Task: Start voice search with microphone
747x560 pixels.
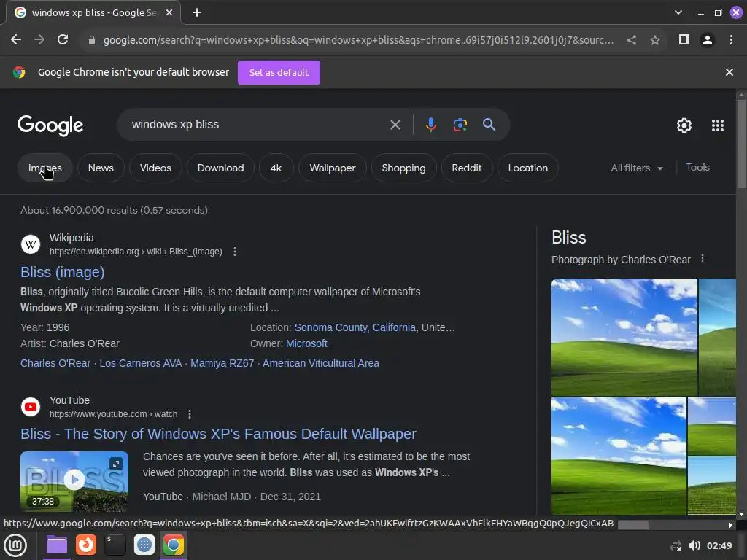Action: pyautogui.click(x=430, y=125)
